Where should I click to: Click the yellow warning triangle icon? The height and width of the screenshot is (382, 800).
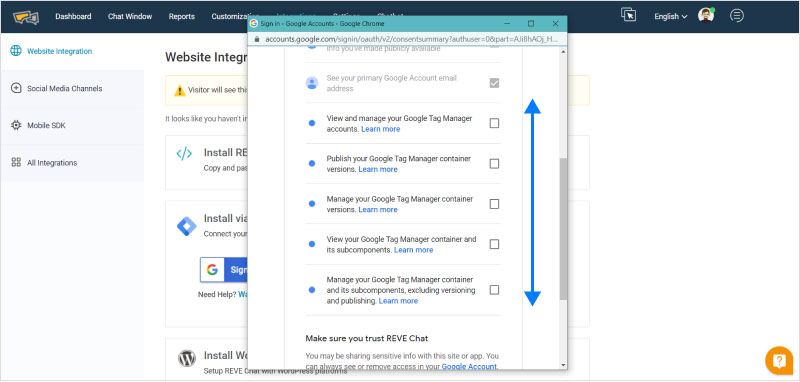tap(180, 91)
